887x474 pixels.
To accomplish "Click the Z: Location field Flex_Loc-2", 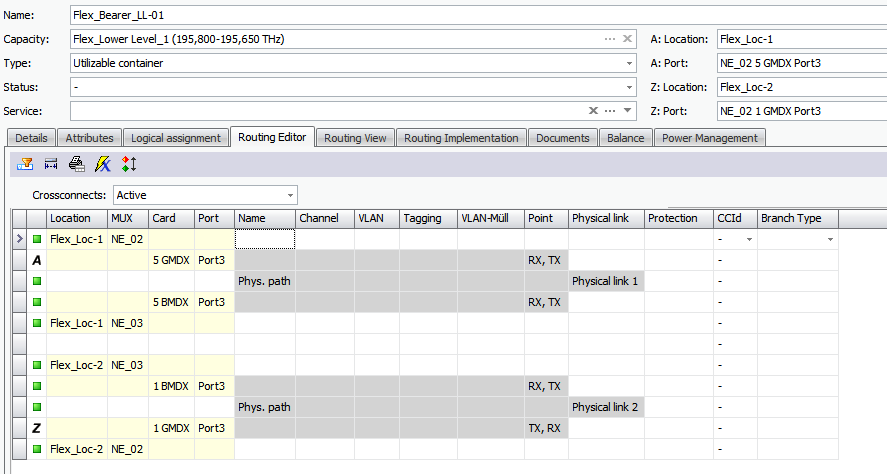I will tap(802, 88).
